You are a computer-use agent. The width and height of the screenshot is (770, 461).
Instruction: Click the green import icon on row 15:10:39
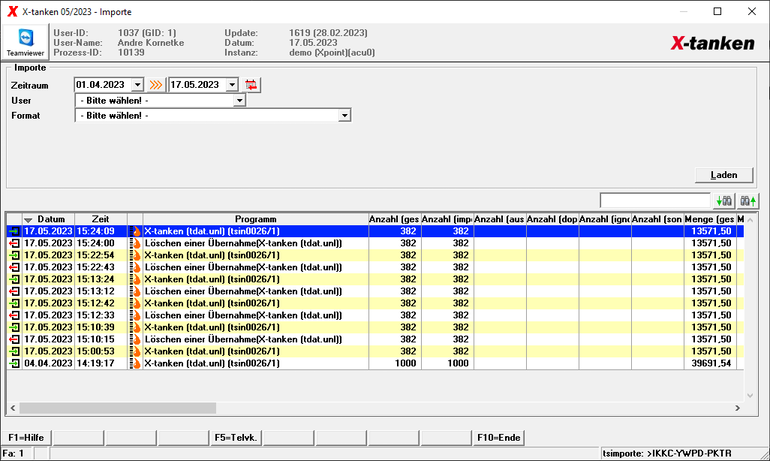click(14, 327)
